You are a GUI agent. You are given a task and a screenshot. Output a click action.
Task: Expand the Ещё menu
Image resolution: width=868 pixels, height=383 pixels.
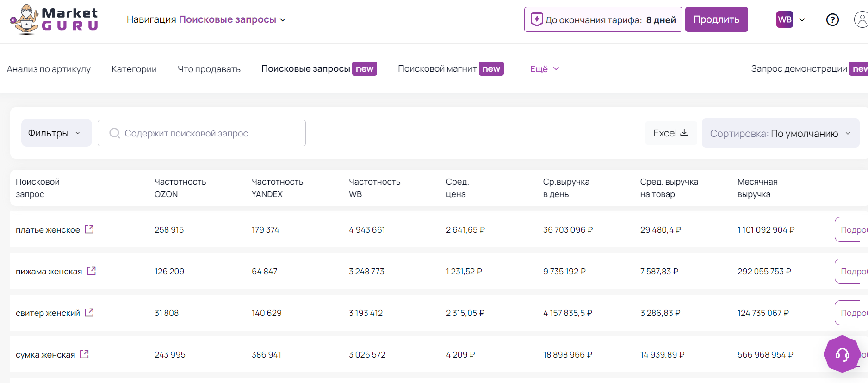544,69
